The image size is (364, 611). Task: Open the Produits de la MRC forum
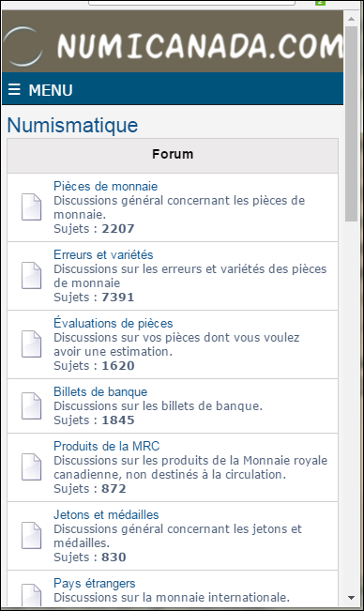point(106,446)
